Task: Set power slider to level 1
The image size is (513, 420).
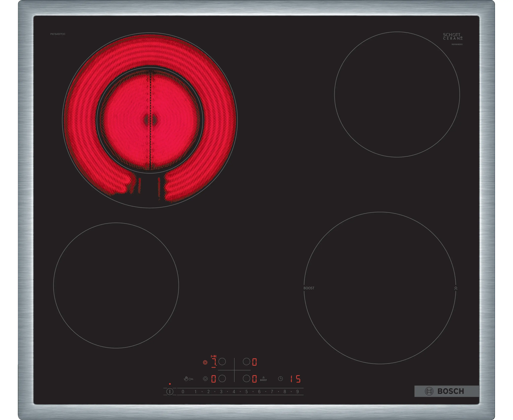Action: [x=196, y=392]
